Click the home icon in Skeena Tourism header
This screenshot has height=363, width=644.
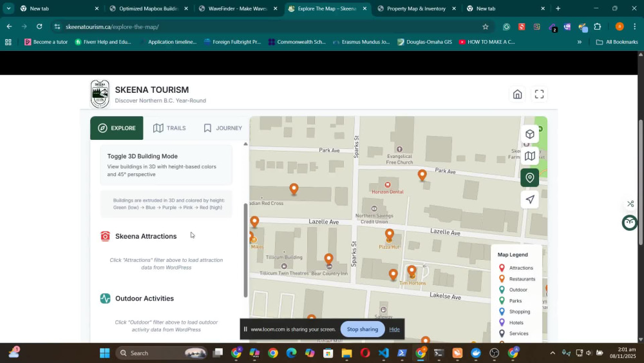pos(518,94)
